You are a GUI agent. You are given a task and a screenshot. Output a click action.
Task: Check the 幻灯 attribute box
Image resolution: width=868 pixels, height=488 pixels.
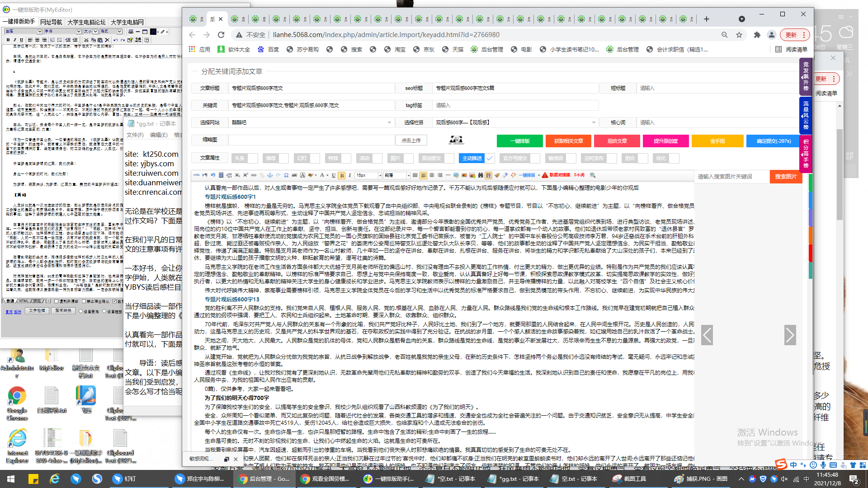315,158
